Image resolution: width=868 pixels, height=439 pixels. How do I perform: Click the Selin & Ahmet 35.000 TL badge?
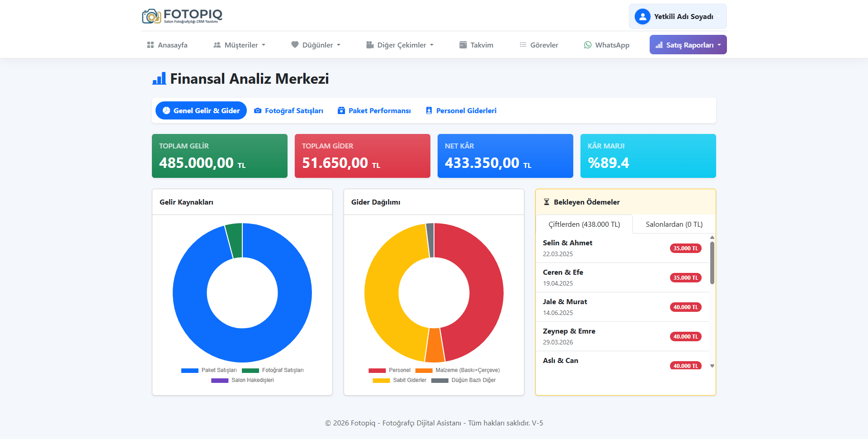685,248
